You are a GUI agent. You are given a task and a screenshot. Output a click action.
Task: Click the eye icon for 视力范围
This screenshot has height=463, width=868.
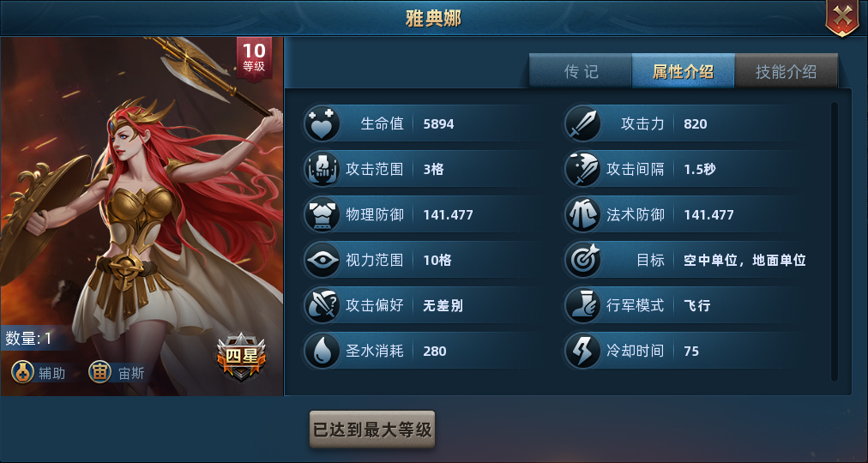pyautogui.click(x=322, y=260)
